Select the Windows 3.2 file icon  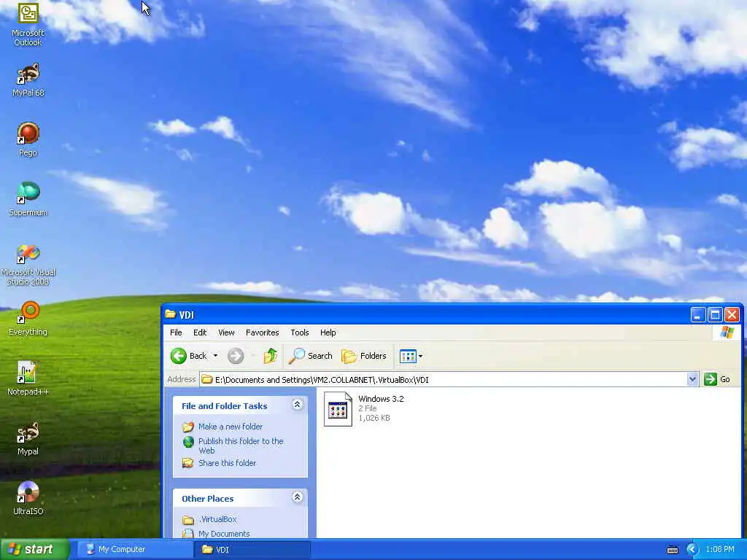point(338,409)
